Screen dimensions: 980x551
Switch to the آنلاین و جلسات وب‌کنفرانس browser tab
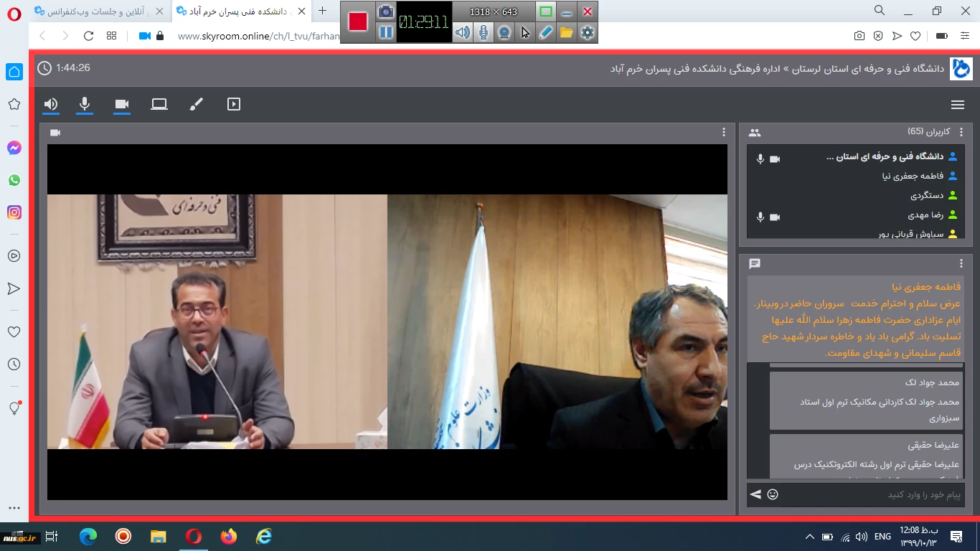99,11
